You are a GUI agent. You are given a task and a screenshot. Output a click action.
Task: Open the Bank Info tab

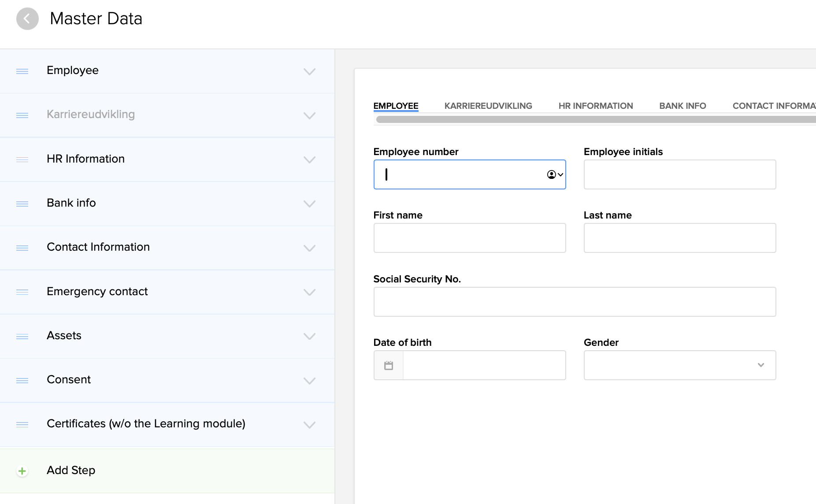(x=682, y=106)
